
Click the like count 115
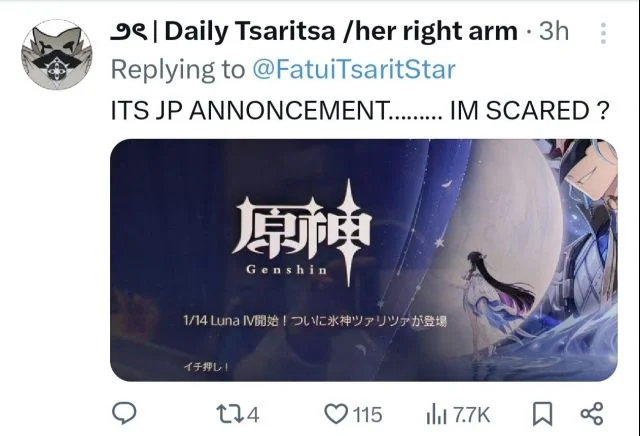coord(367,415)
